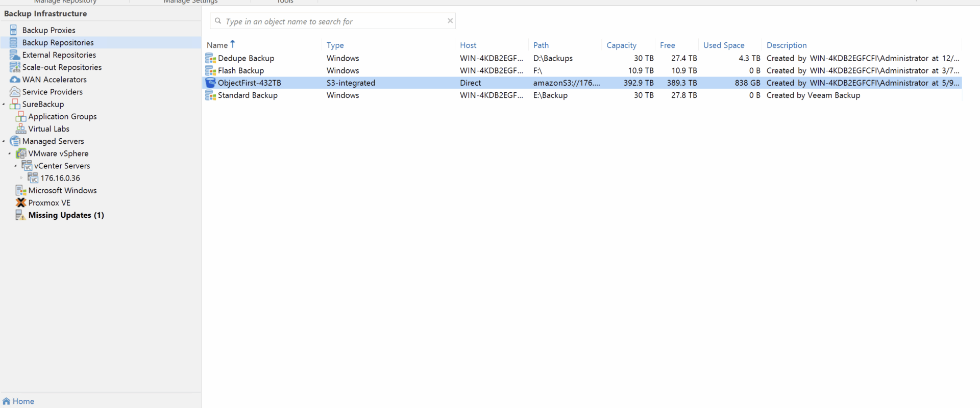Sort by the Free column header
Viewport: 980px width, 408px height.
click(x=667, y=45)
